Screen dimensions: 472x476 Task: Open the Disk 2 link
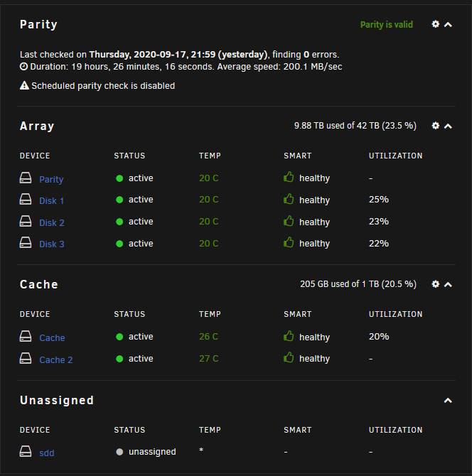click(52, 223)
